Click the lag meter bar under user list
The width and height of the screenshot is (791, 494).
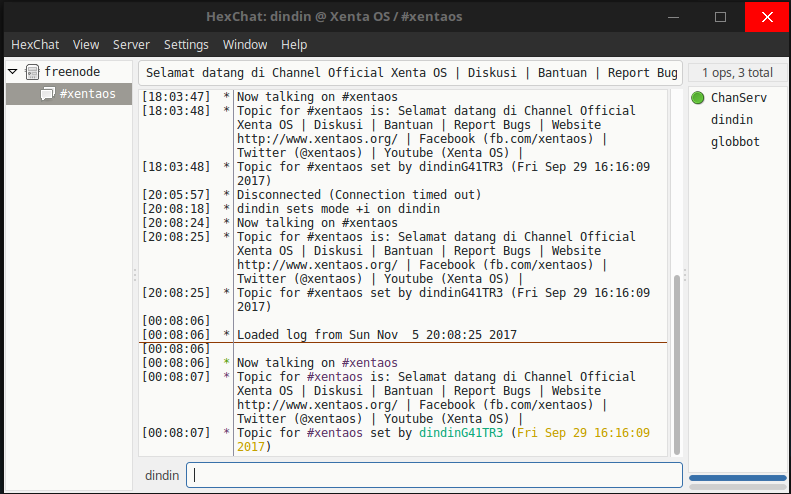[738, 478]
